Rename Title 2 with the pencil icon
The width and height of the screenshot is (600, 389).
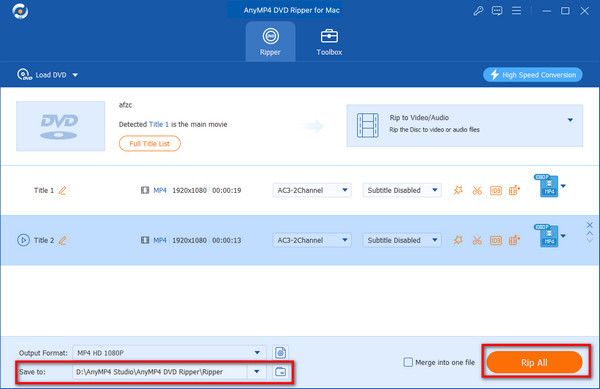[62, 240]
